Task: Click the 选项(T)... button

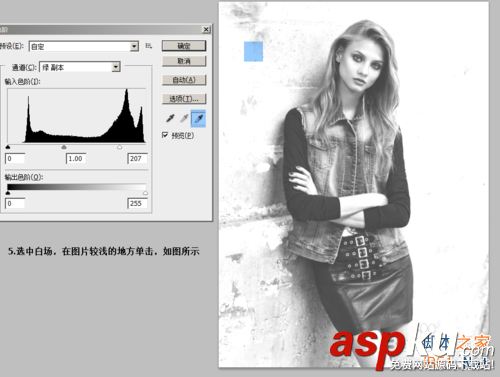Action: click(184, 98)
